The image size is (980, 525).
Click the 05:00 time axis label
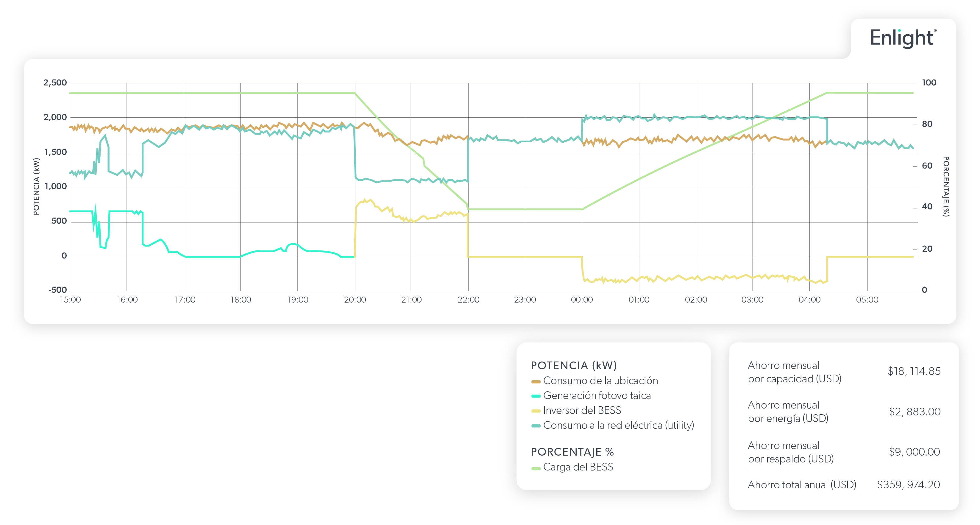867,300
